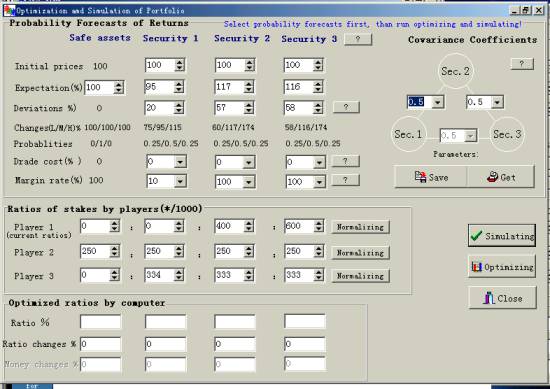Expand Sec.1–Sec.2 covariance dropdown
The height and width of the screenshot is (389, 550).
[x=437, y=102]
